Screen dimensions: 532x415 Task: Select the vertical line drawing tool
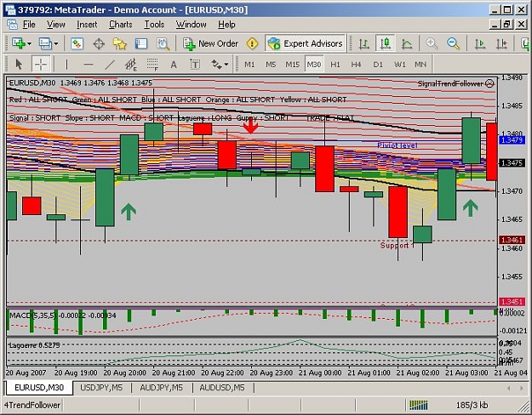pyautogui.click(x=66, y=64)
